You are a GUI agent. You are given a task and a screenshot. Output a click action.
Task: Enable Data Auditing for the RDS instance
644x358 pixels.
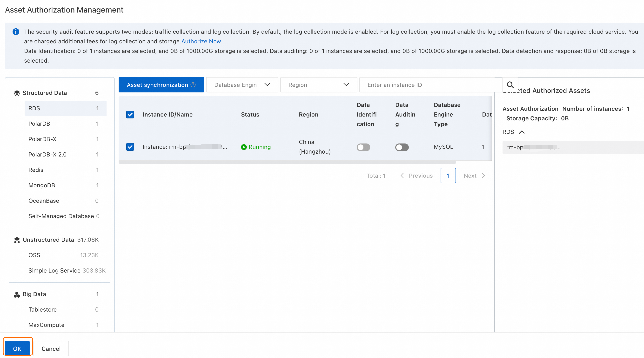point(402,147)
